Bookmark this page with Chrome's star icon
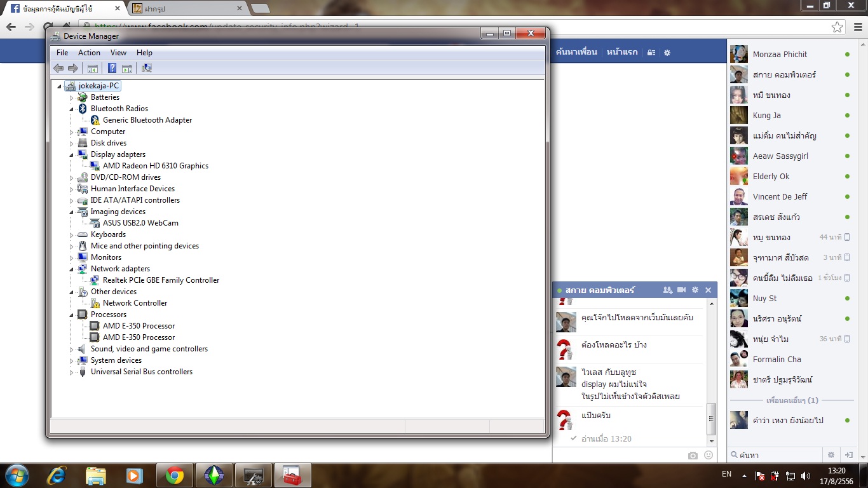This screenshot has height=488, width=868. tap(837, 27)
